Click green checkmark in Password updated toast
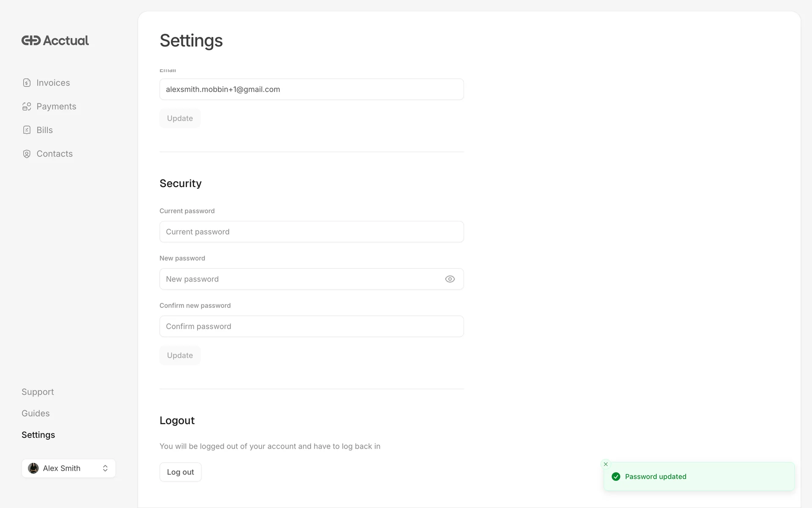 [616, 477]
